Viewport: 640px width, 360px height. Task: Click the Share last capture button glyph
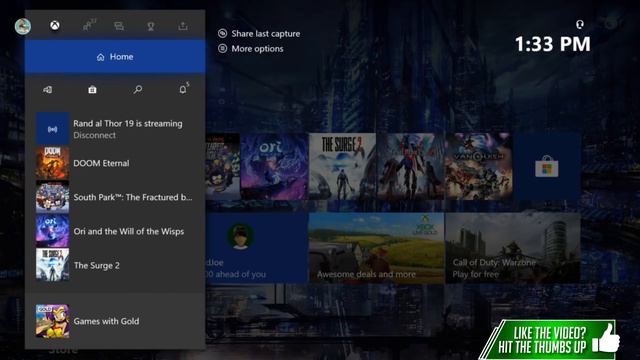tap(222, 33)
